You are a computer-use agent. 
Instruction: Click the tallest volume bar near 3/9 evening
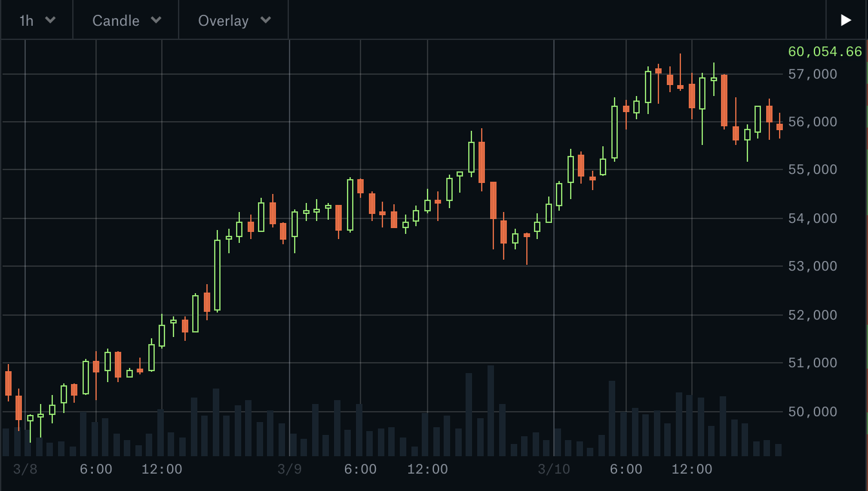(x=491, y=410)
